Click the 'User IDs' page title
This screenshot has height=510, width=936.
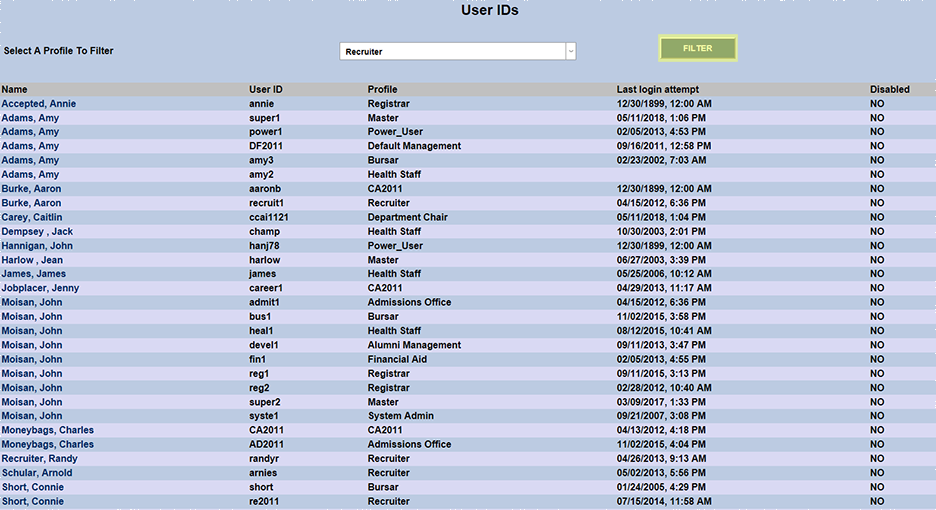coord(489,10)
